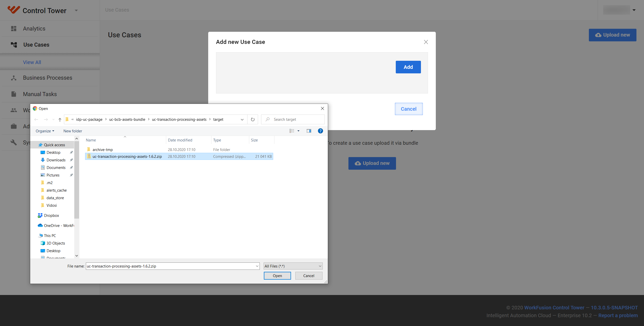Open the Analytics dashboard icon in sidebar

click(14, 29)
